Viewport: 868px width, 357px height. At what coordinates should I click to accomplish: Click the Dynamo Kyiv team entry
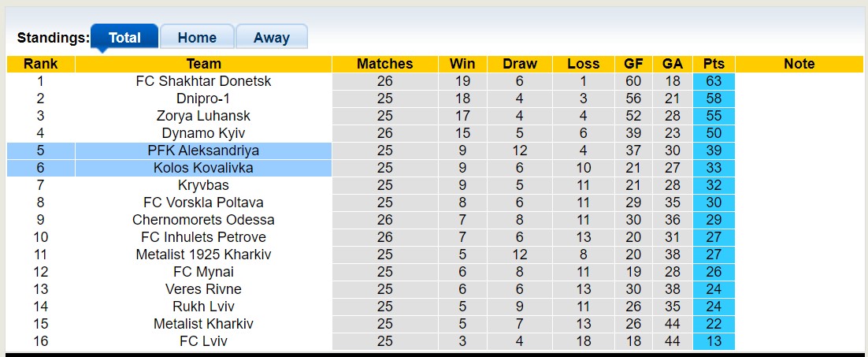[203, 133]
